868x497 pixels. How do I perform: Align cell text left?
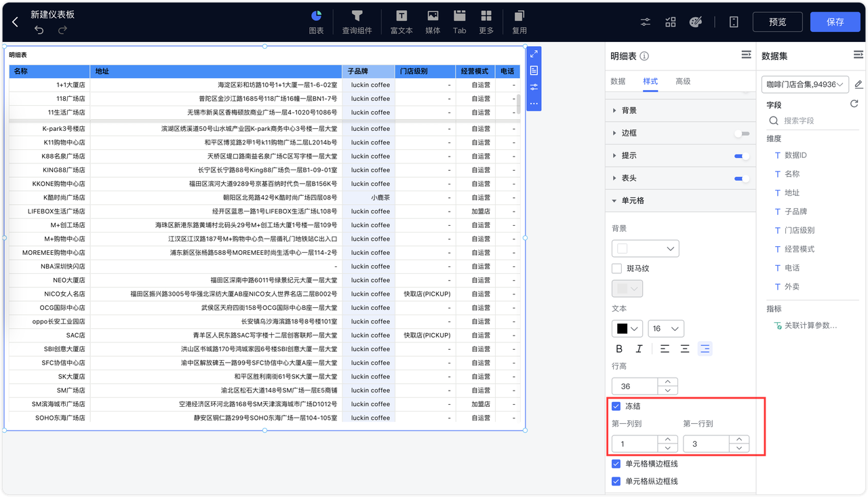665,349
